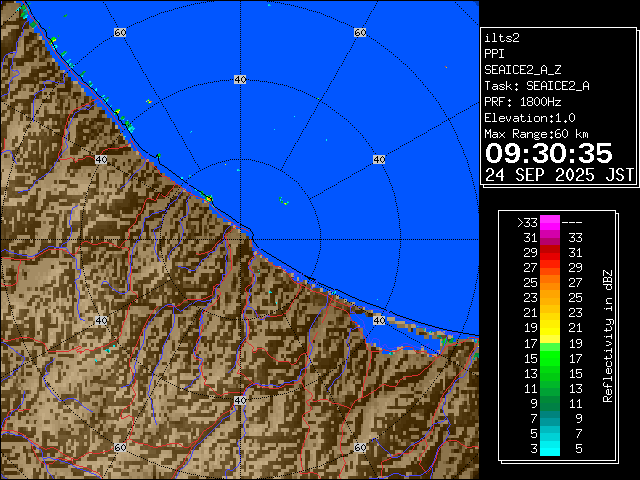The width and height of the screenshot is (640, 480).
Task: Click the teal 7–9 dBZ legend swatch
Action: coord(549,419)
